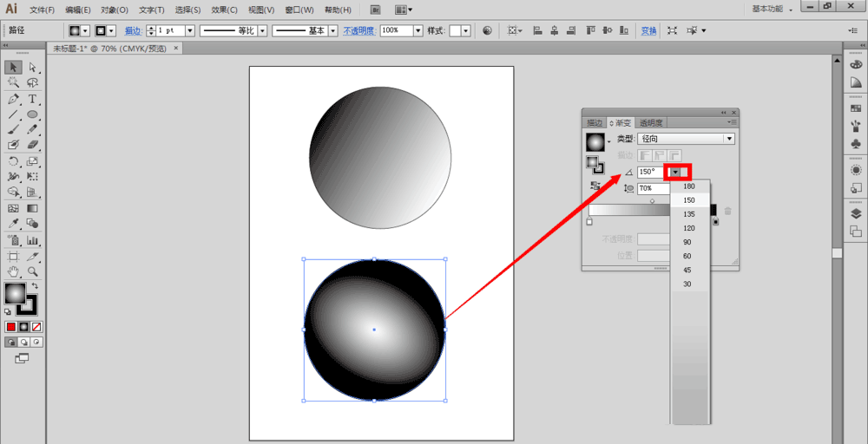Screen dimensions: 868x444
Task: Select the Slice tool
Action: point(33,257)
